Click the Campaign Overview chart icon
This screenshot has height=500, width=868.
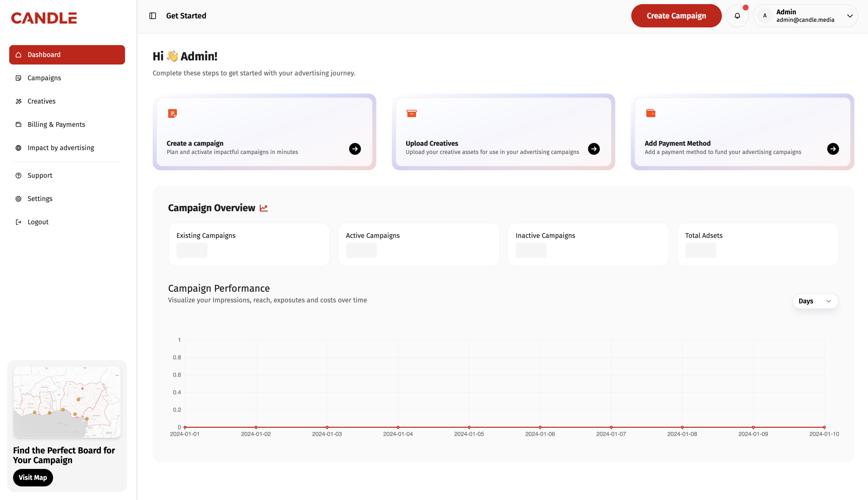[263, 208]
